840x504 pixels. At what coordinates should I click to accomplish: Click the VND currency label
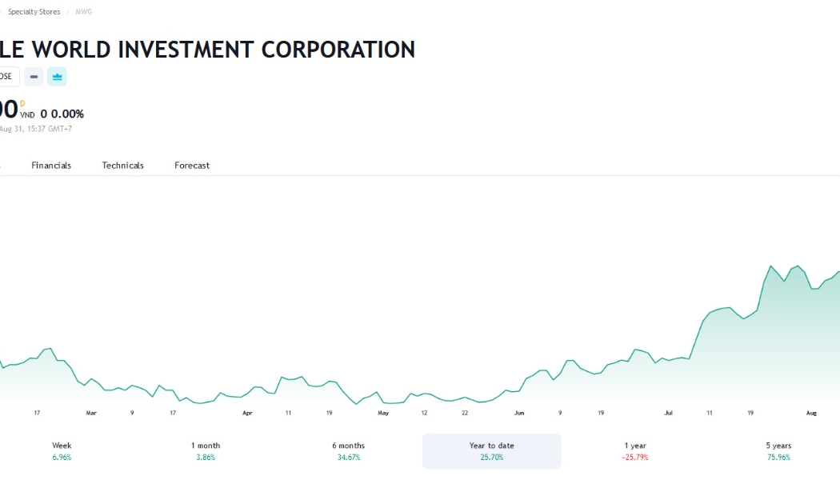[27, 115]
